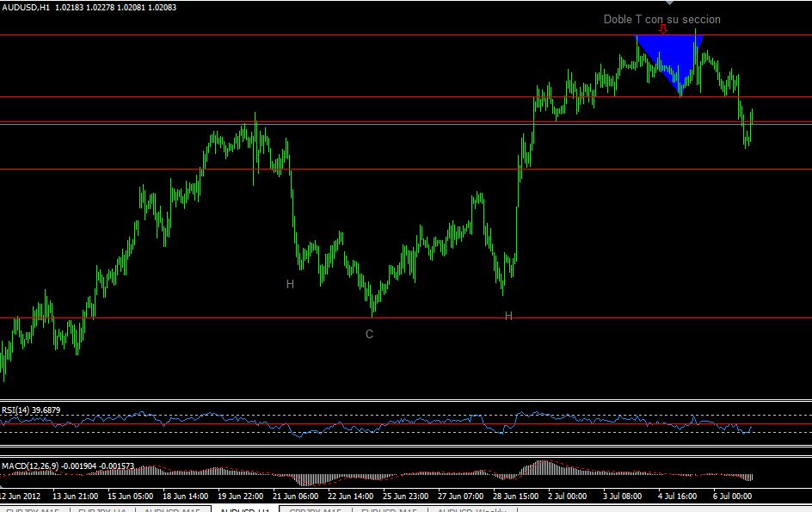Image resolution: width=812 pixels, height=512 pixels.
Task: Select the "Doble T con su seccion" text label
Action: (661, 19)
